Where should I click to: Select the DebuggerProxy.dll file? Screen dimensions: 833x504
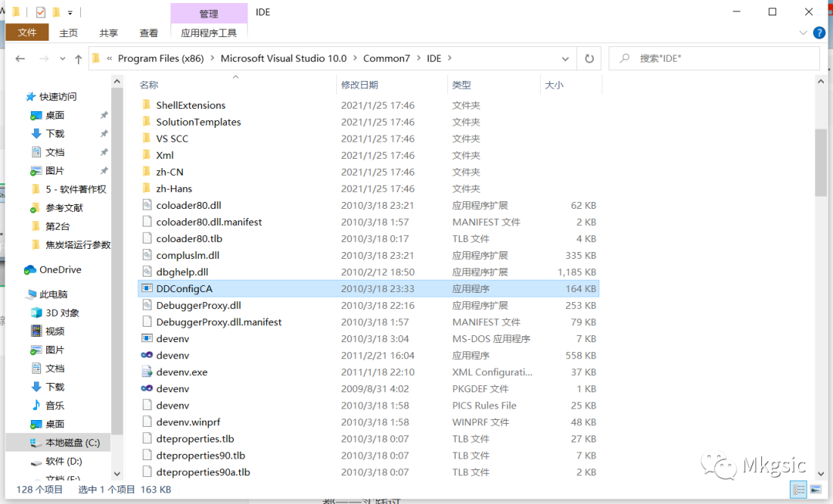[x=199, y=306]
